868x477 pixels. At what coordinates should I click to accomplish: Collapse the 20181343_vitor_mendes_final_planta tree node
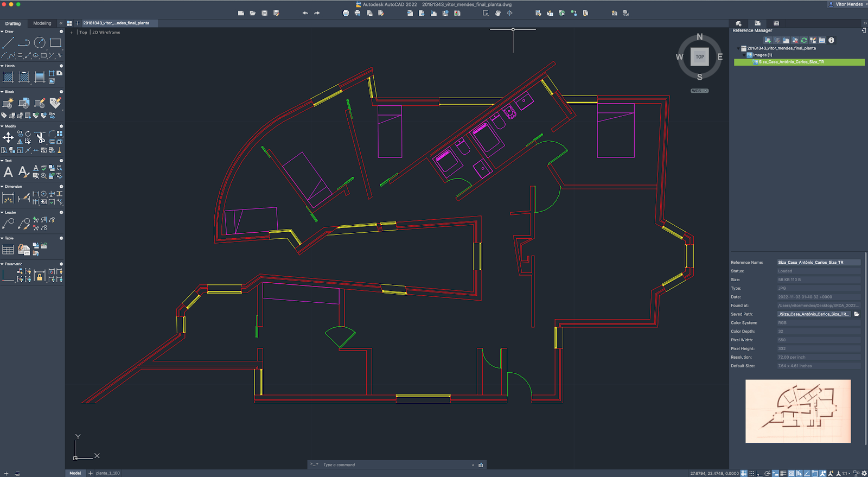click(738, 48)
